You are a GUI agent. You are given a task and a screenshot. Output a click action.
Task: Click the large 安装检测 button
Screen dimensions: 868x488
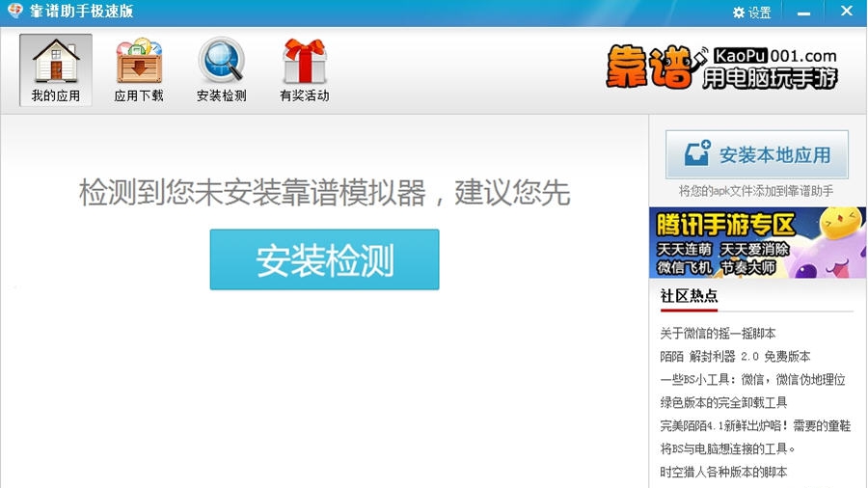pyautogui.click(x=324, y=259)
